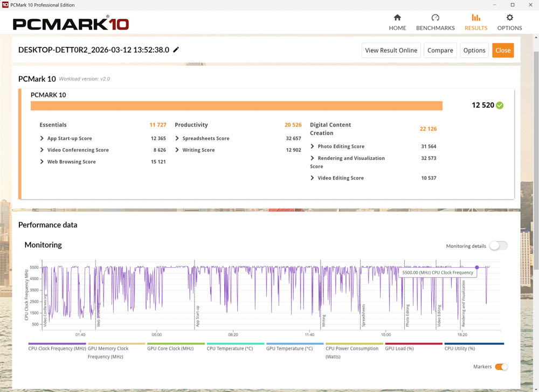Open the Benchmarks gauge icon
This screenshot has width=539, height=392.
pos(435,18)
